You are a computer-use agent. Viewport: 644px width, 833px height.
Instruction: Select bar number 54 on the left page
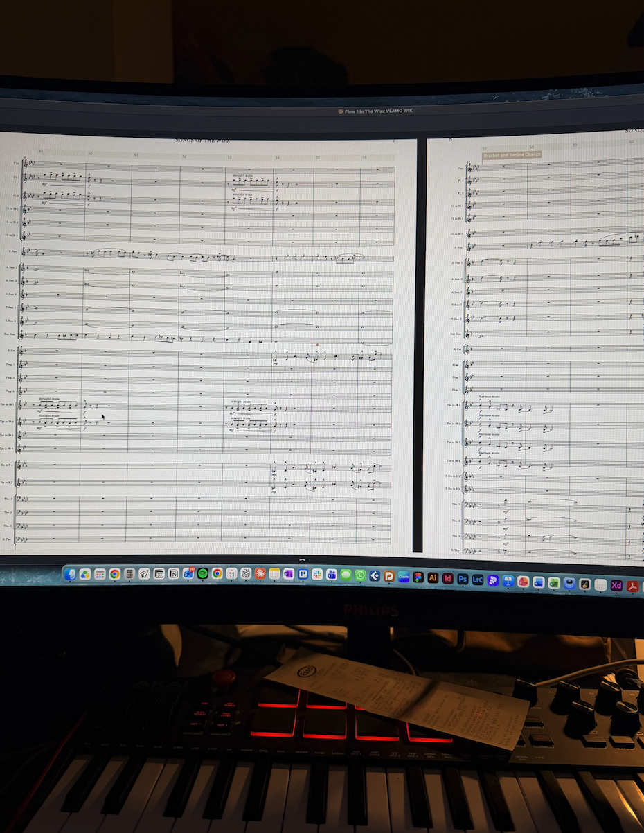click(276, 158)
